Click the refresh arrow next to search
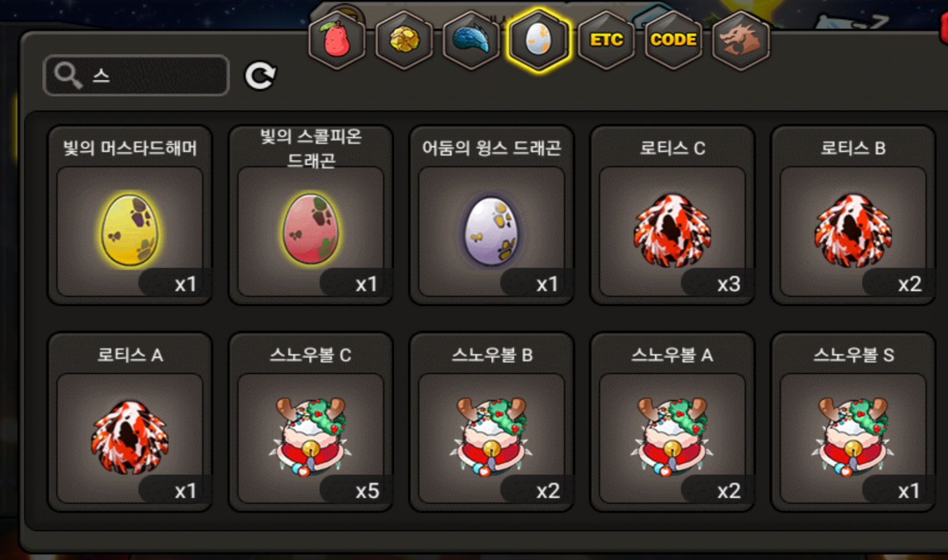 pyautogui.click(x=260, y=76)
